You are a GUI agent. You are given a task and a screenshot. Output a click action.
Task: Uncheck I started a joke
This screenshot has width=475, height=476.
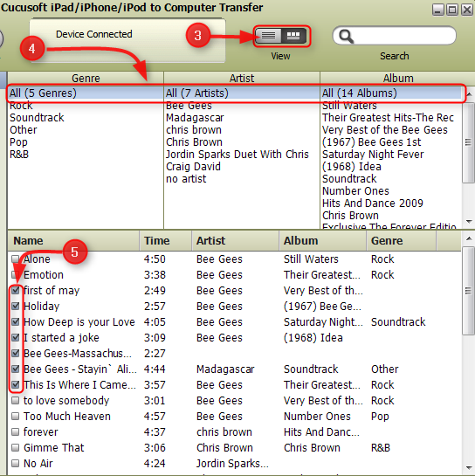[15, 338]
